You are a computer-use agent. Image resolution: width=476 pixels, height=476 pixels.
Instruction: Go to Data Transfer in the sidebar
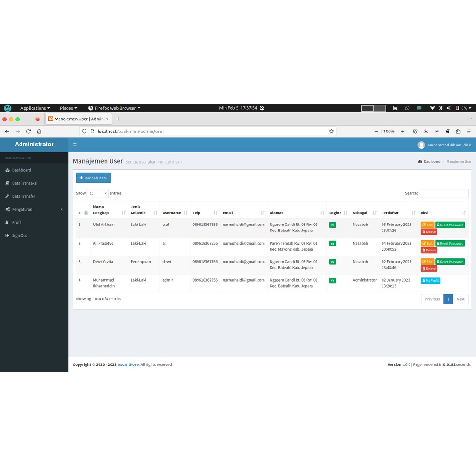pyautogui.click(x=24, y=196)
